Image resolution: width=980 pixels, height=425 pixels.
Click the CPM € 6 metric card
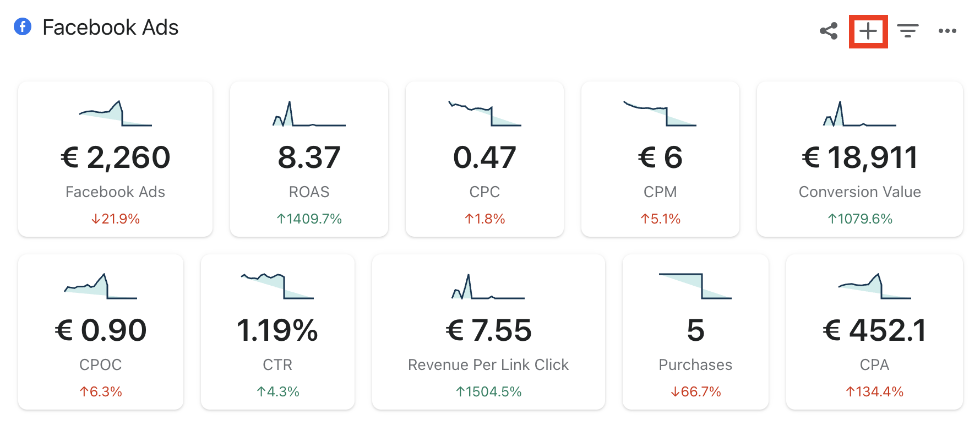660,159
